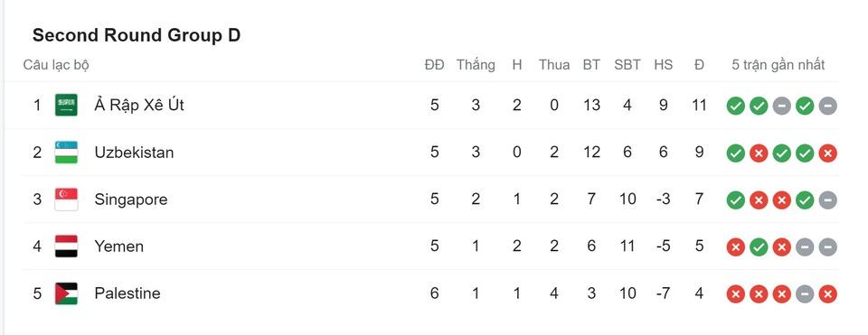Click the Thắng column header
Image resolution: width=868 pixels, height=335 pixels.
click(476, 65)
